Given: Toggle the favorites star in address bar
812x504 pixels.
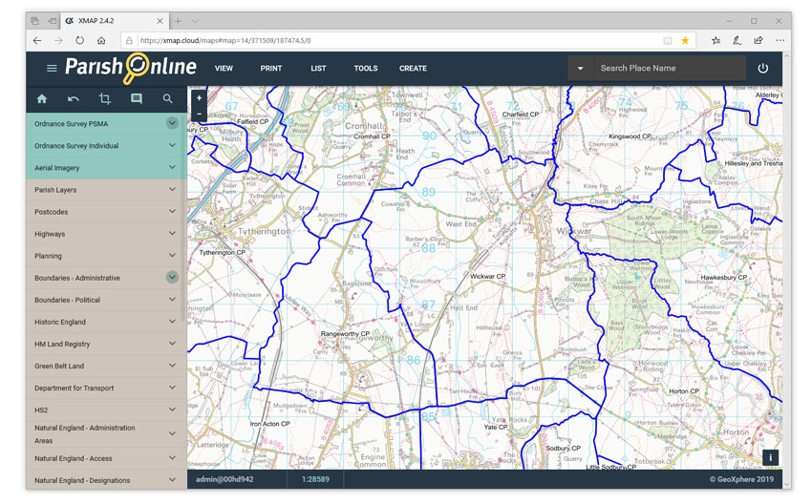Looking at the screenshot, I should point(685,40).
